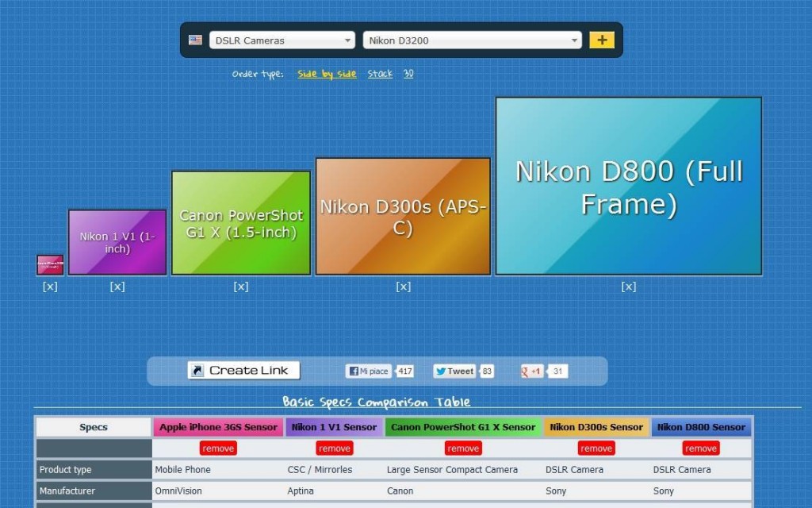812x508 pixels.
Task: Remove the Apple iPhone 3GS Sensor column
Action: pos(218,448)
